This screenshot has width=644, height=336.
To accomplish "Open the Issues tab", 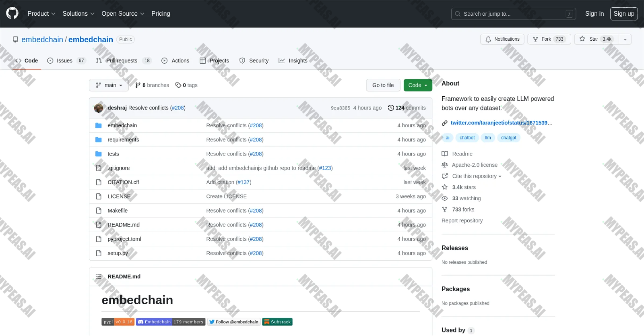I will click(66, 60).
